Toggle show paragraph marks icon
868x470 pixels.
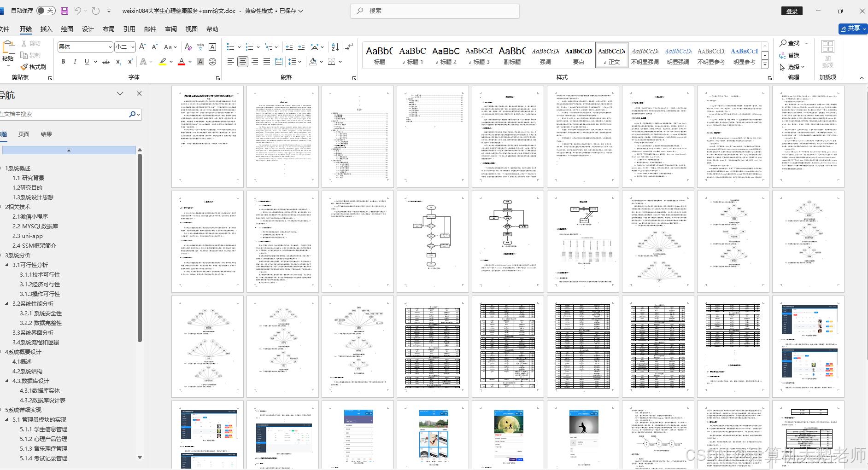click(349, 47)
